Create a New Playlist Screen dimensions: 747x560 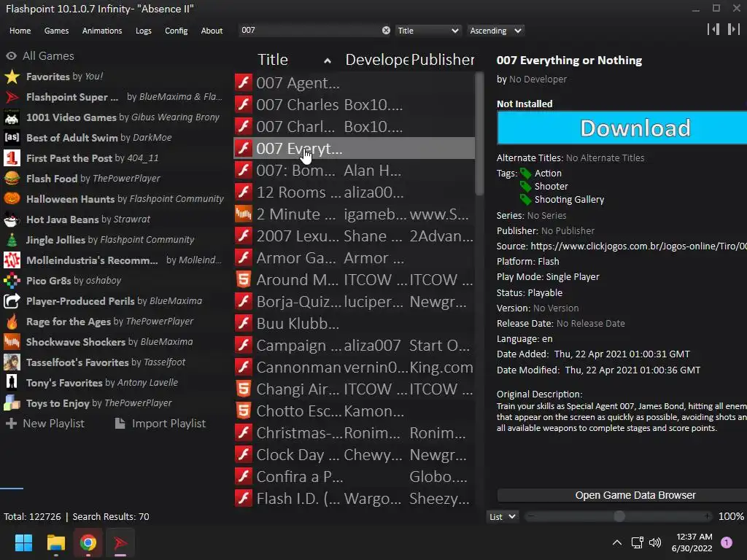coord(44,424)
